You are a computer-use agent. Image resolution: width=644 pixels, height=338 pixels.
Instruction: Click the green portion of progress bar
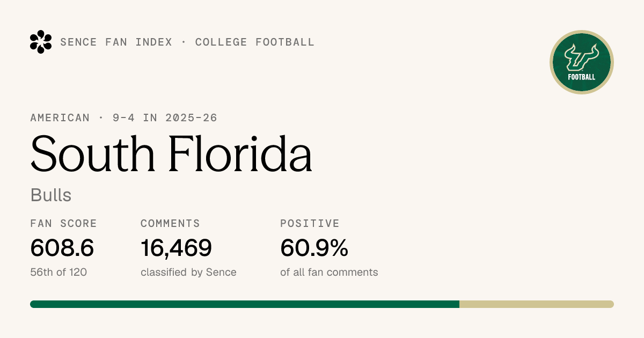coord(245,304)
